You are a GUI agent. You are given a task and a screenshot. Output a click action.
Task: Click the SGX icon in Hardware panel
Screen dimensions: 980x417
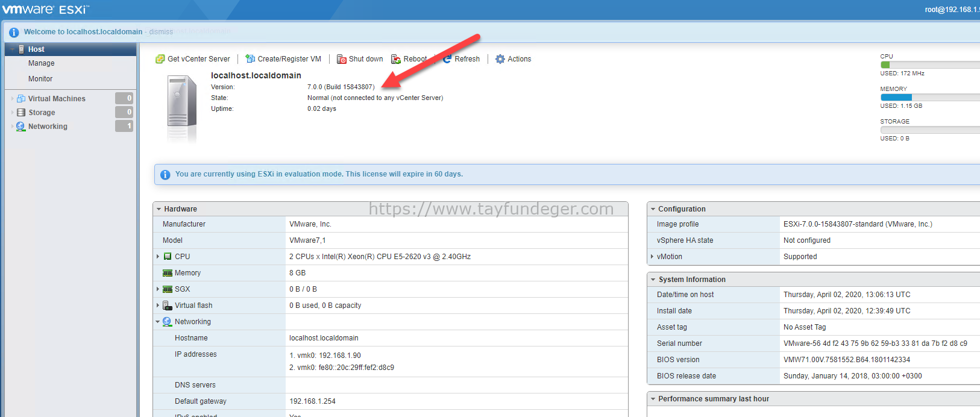pyautogui.click(x=168, y=289)
